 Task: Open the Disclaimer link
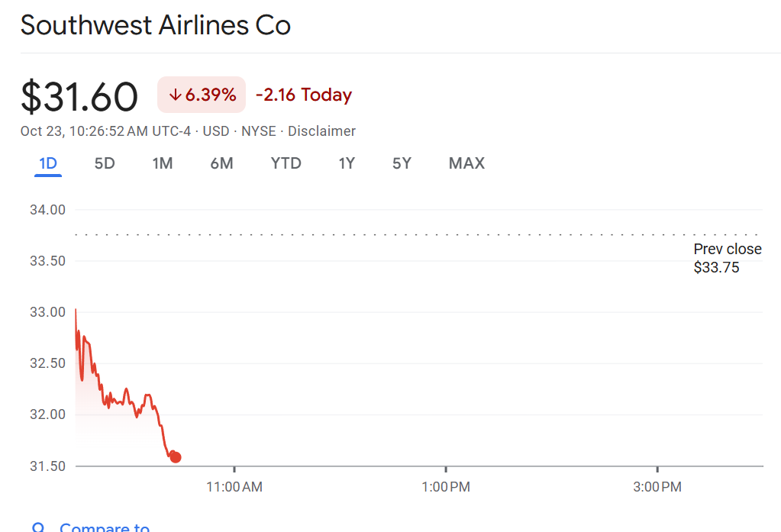tap(321, 131)
